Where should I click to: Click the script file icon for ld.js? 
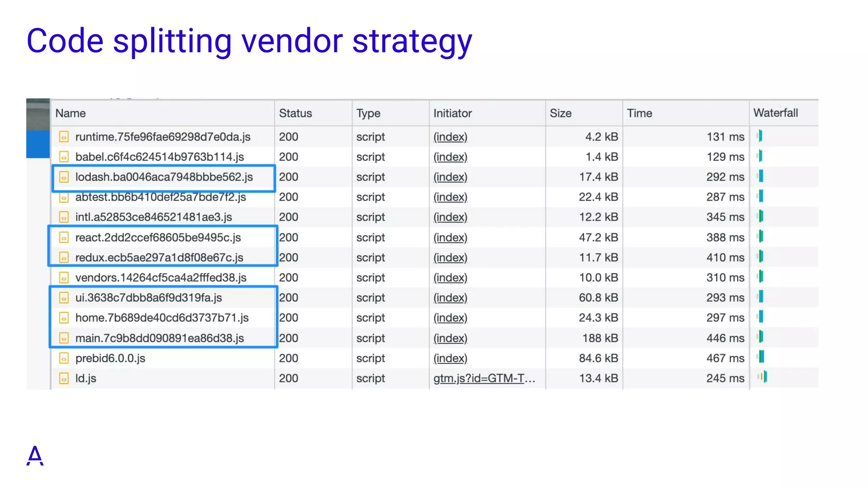tap(64, 378)
